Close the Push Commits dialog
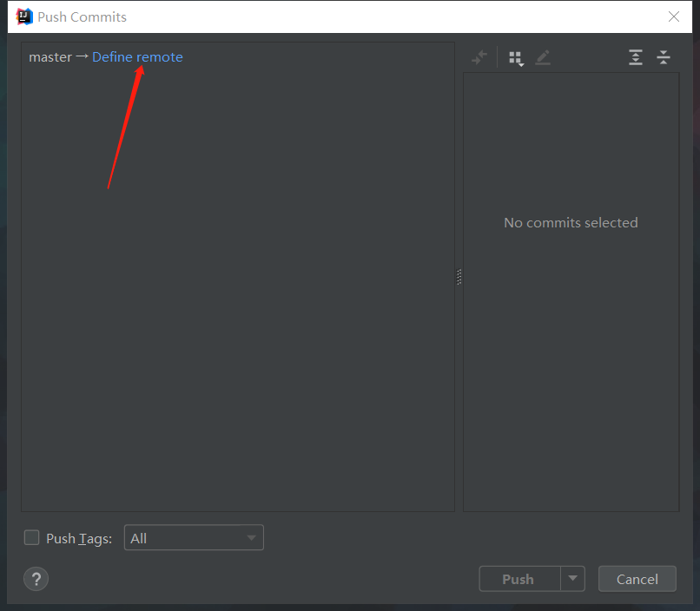This screenshot has width=700, height=611. [674, 16]
